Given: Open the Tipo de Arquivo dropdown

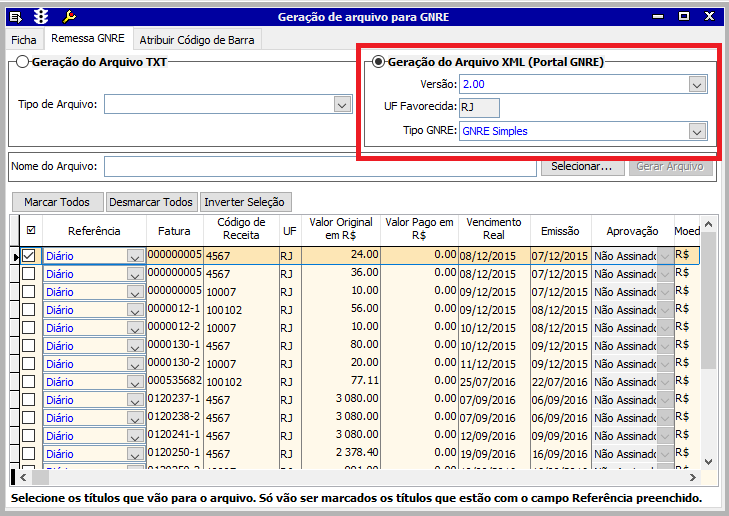Looking at the screenshot, I should pos(342,104).
